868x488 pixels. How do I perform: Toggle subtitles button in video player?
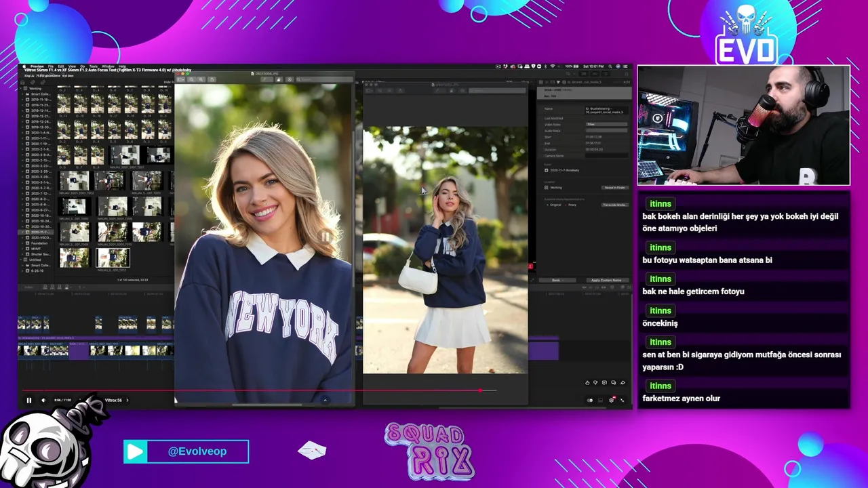point(600,401)
